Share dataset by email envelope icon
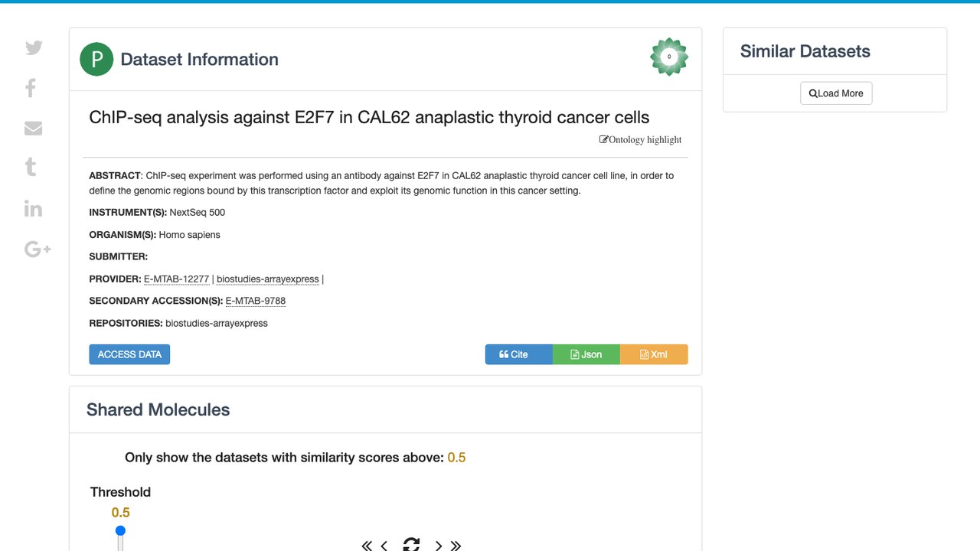980x551 pixels. click(33, 128)
